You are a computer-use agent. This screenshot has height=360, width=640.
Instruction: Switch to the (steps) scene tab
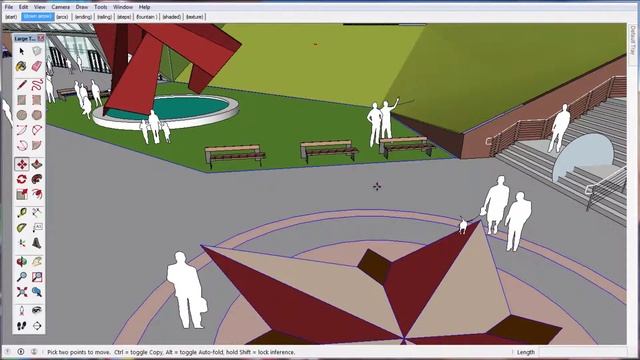click(124, 17)
